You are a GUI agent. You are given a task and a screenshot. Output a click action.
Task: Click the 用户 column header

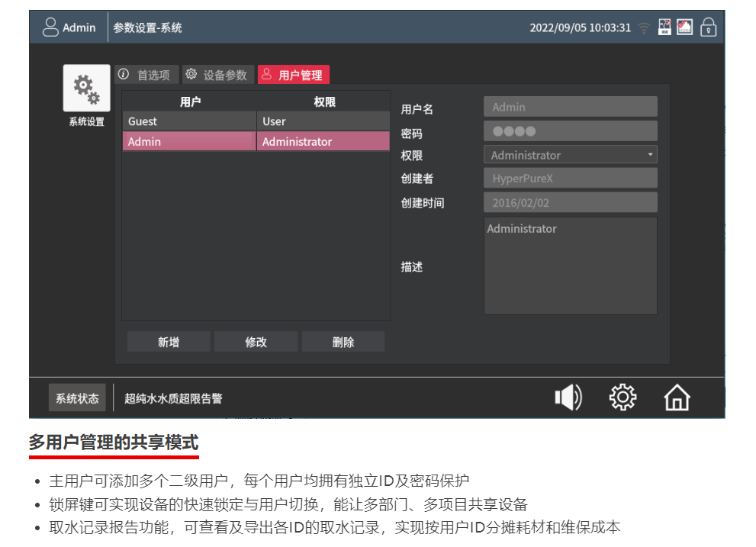coord(190,101)
